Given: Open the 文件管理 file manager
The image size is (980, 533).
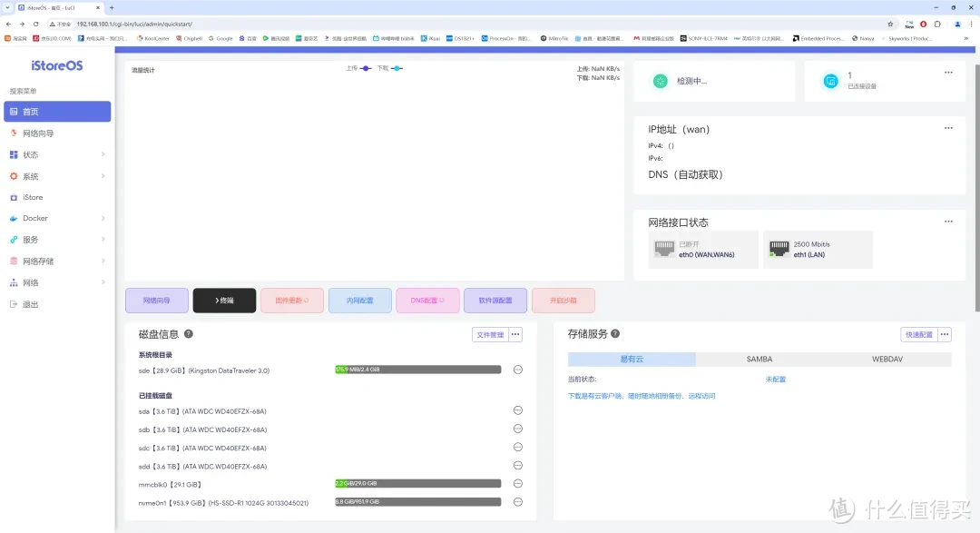Looking at the screenshot, I should click(x=491, y=333).
